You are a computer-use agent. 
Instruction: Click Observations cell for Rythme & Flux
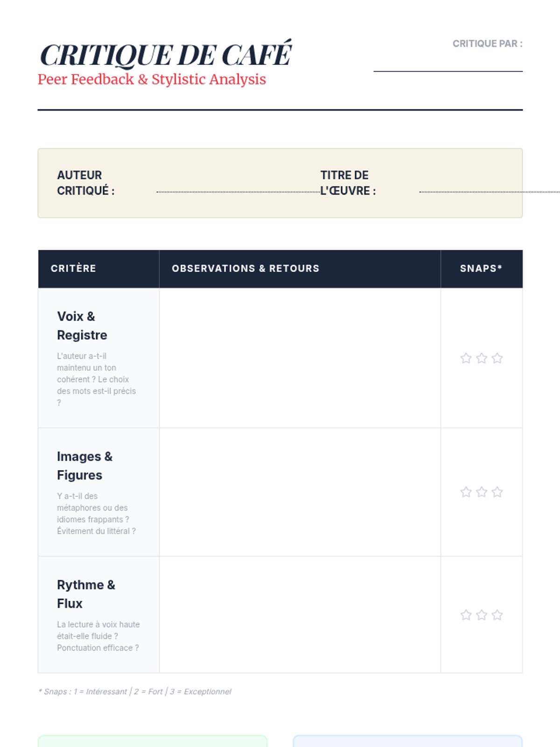tap(300, 614)
